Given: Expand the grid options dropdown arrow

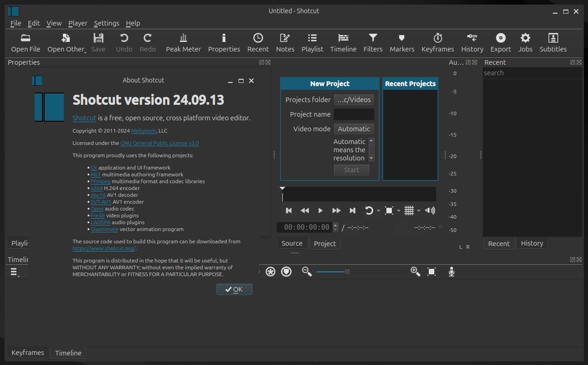Looking at the screenshot, I should pos(419,211).
